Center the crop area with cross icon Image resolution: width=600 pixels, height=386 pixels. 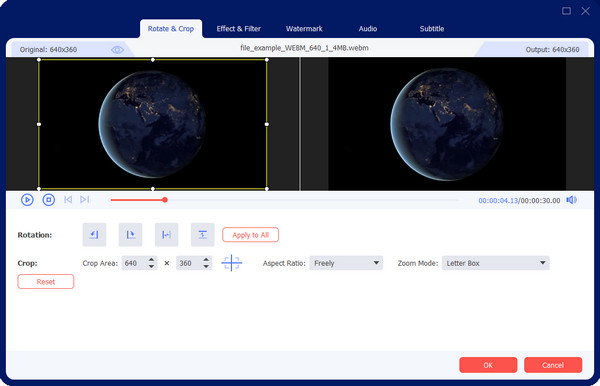click(232, 263)
